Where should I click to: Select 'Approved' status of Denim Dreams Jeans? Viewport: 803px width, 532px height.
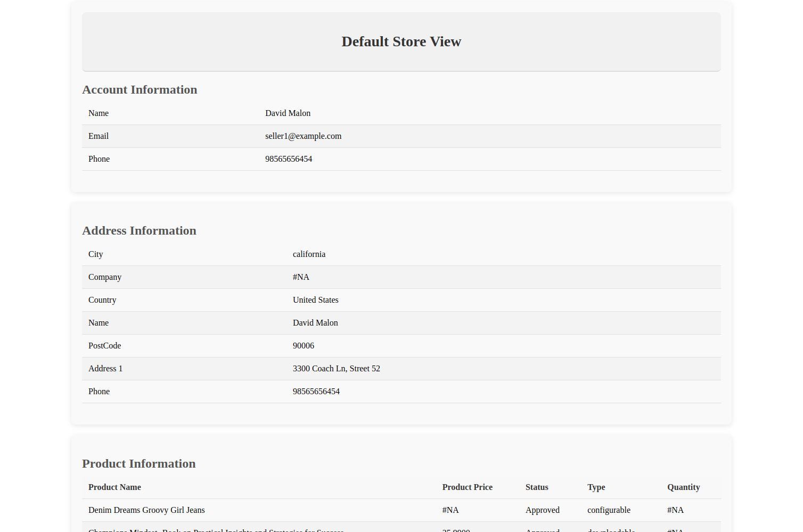tap(543, 510)
